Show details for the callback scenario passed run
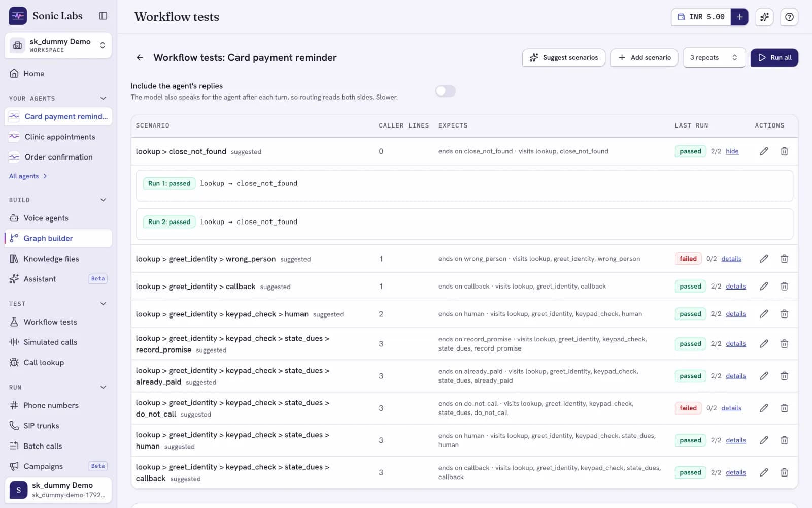812x508 pixels. point(735,287)
